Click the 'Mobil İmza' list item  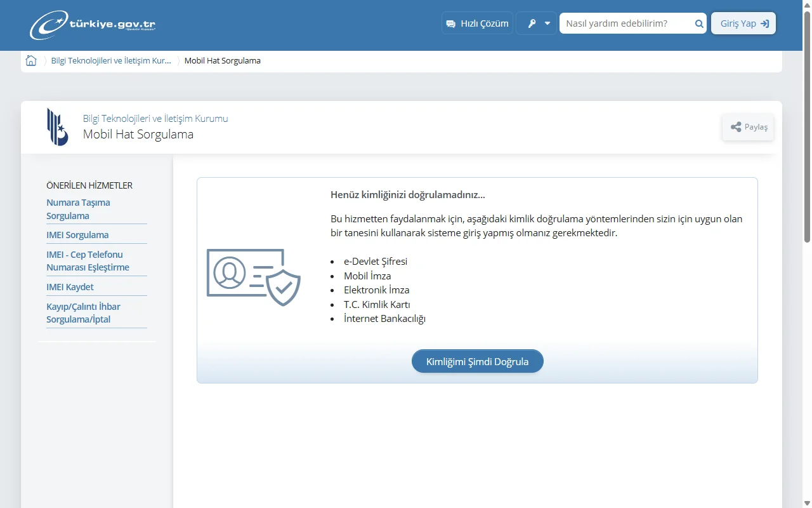click(367, 276)
